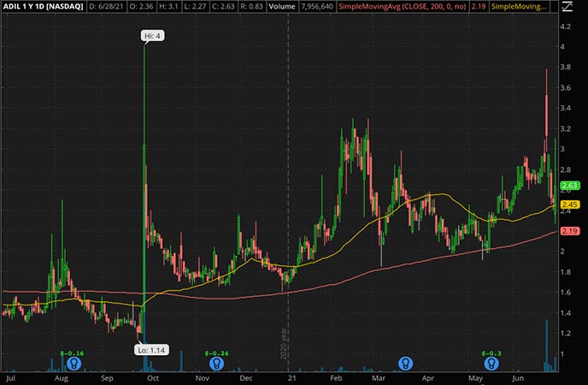The width and height of the screenshot is (588, 385).
Task: Click the R: 0.83 range value
Action: 252,6
